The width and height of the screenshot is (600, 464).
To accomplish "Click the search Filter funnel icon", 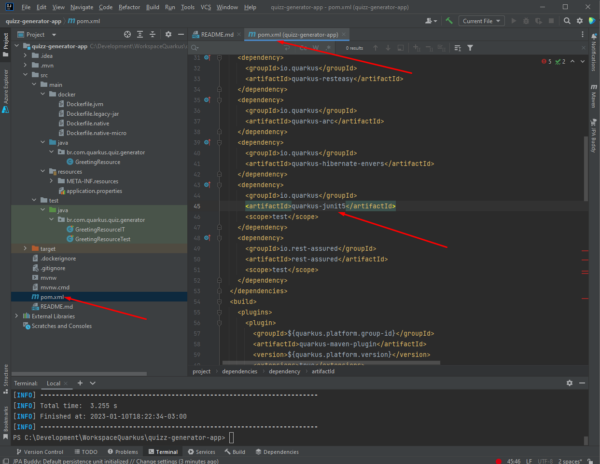I will tap(470, 48).
